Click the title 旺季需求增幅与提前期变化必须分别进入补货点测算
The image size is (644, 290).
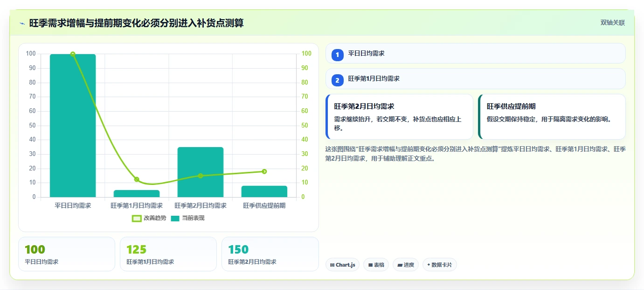click(136, 23)
